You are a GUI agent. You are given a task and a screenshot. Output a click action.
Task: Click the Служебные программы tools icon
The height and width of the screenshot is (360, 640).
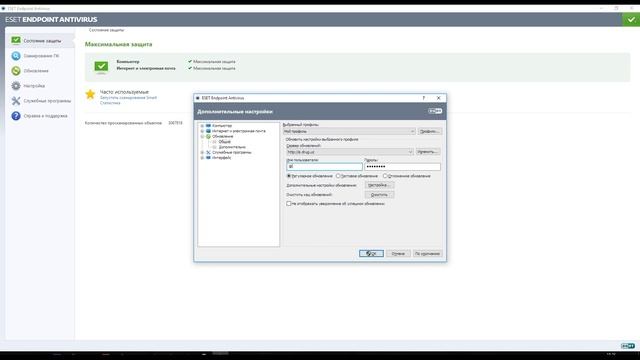click(16, 101)
